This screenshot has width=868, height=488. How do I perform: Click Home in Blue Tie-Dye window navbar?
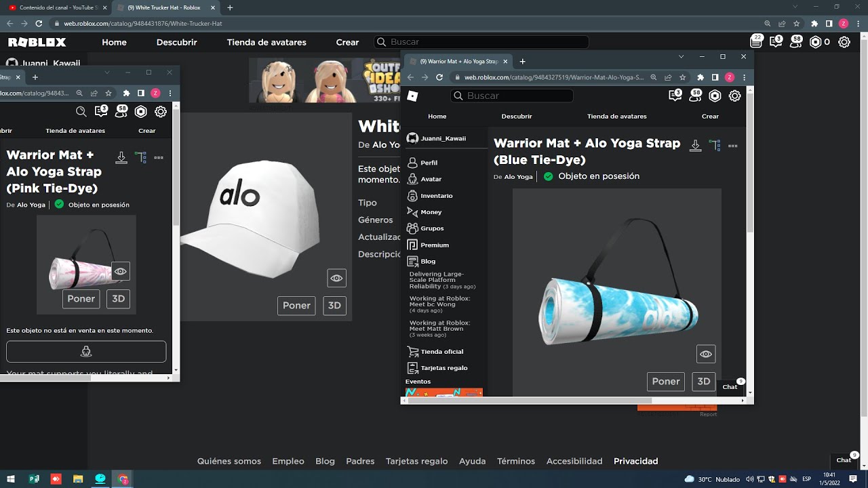[x=437, y=117]
